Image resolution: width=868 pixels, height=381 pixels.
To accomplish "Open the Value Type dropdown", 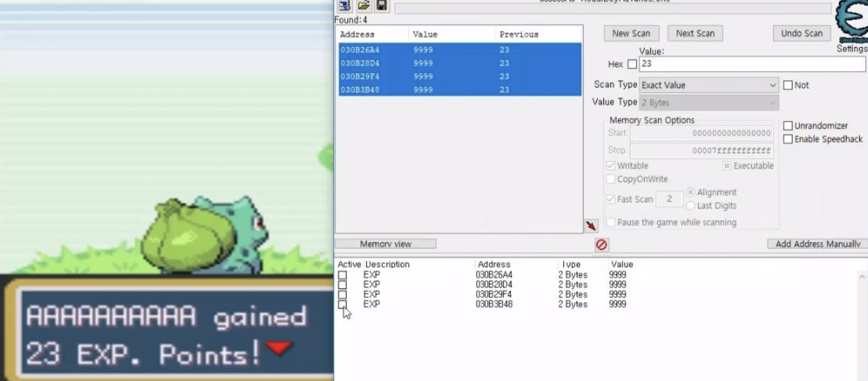I will point(709,103).
